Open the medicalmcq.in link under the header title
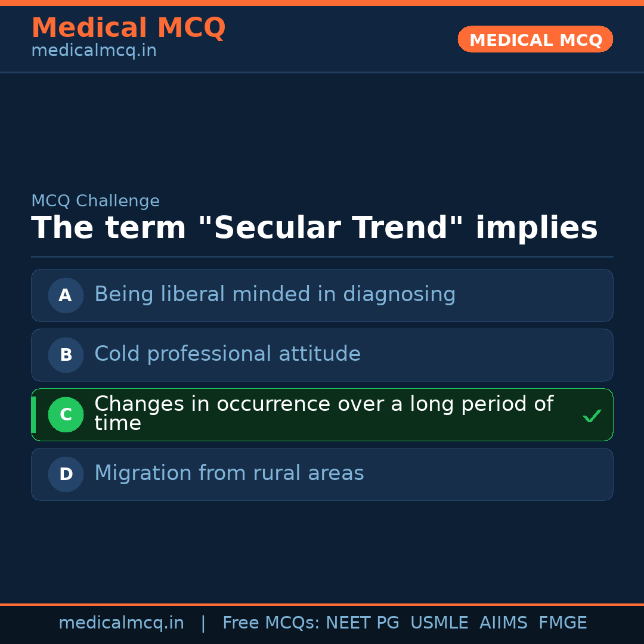 tap(94, 51)
